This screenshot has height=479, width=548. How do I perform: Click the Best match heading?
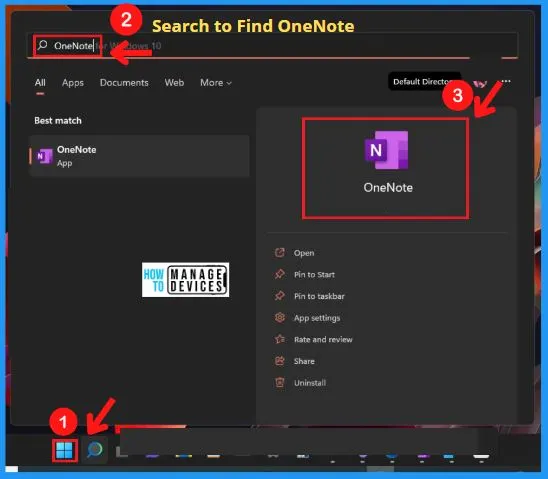(58, 121)
